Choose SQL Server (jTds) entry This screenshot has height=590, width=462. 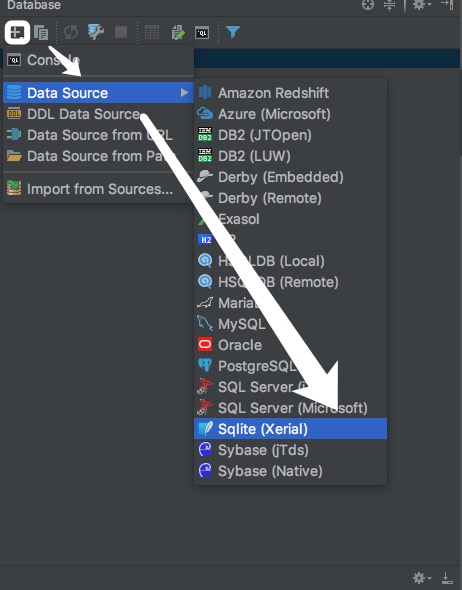point(290,387)
